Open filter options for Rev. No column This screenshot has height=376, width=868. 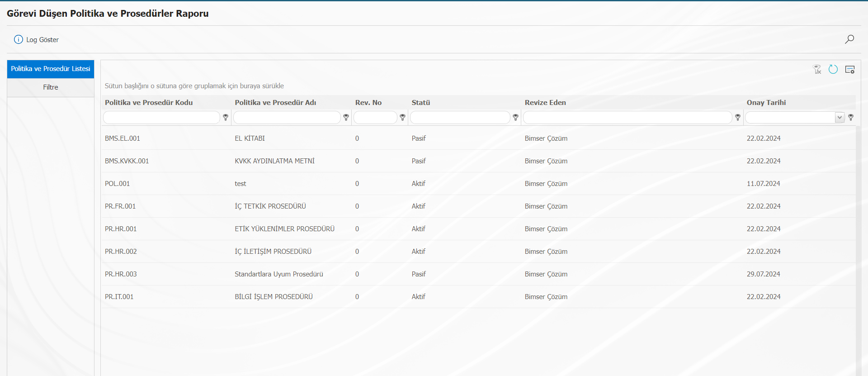pos(402,118)
